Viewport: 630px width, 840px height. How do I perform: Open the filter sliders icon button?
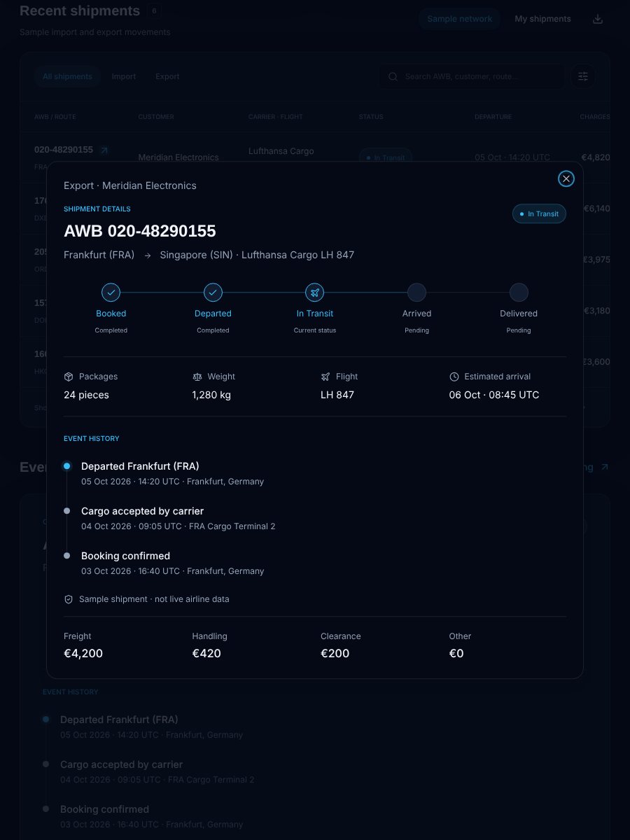(583, 76)
